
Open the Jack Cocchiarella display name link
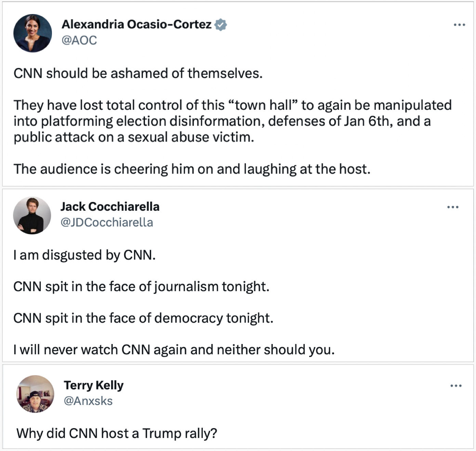click(x=110, y=206)
